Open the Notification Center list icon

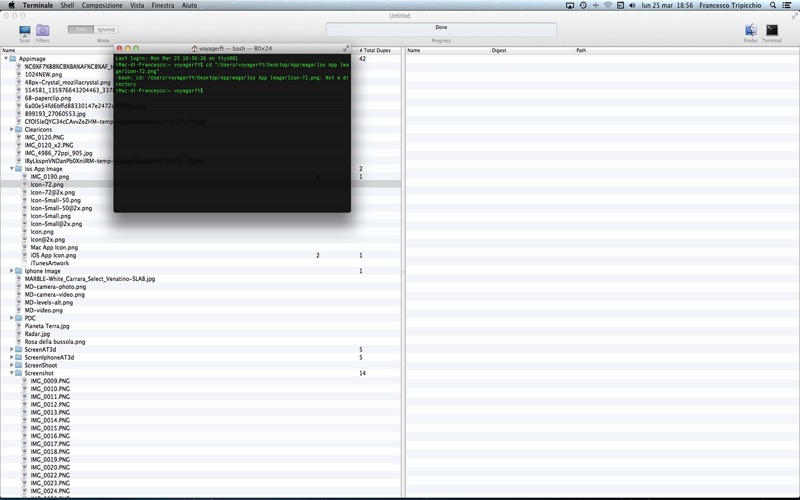coord(787,5)
